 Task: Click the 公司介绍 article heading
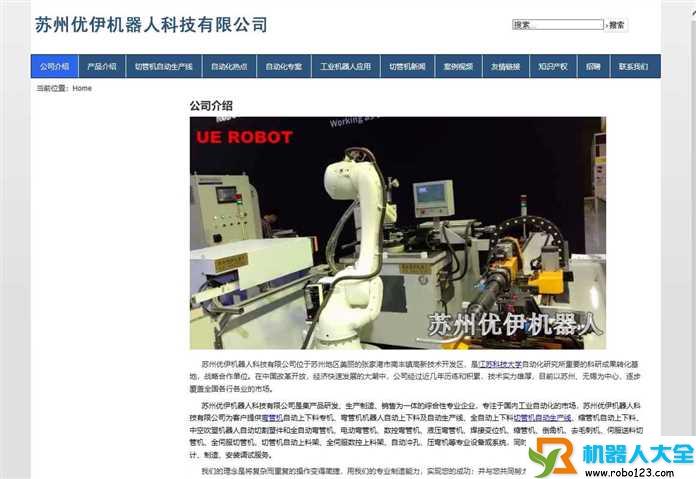point(211,106)
